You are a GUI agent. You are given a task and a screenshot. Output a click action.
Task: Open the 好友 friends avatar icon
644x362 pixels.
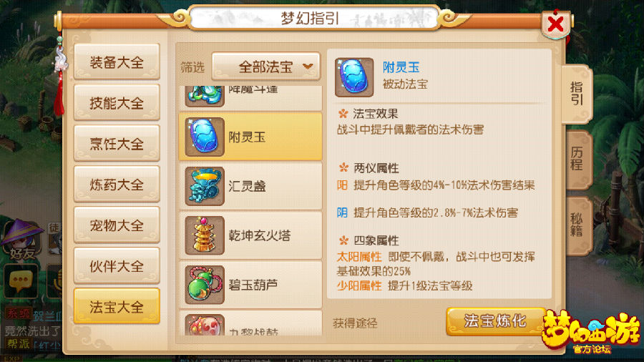21,240
